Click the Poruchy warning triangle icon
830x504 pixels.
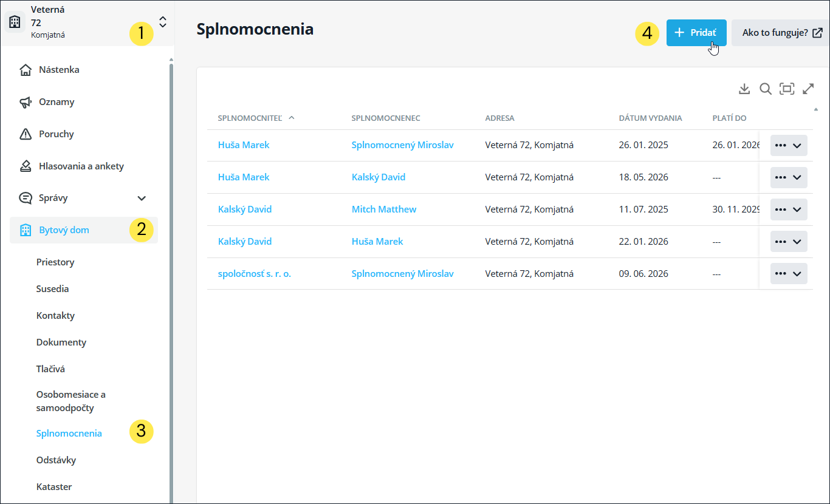coord(26,134)
